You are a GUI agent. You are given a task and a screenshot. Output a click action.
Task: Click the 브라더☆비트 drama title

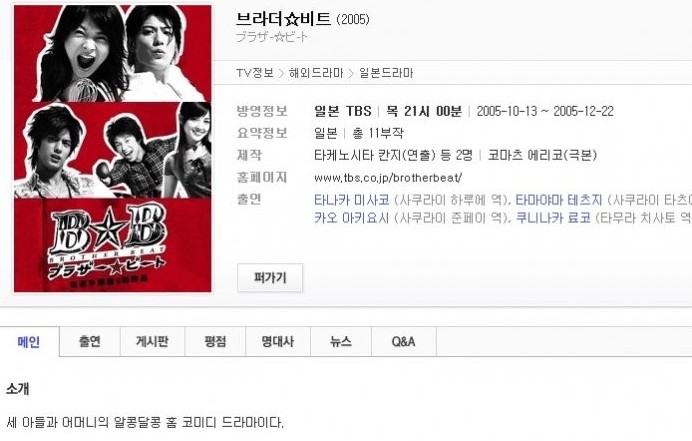(x=283, y=19)
